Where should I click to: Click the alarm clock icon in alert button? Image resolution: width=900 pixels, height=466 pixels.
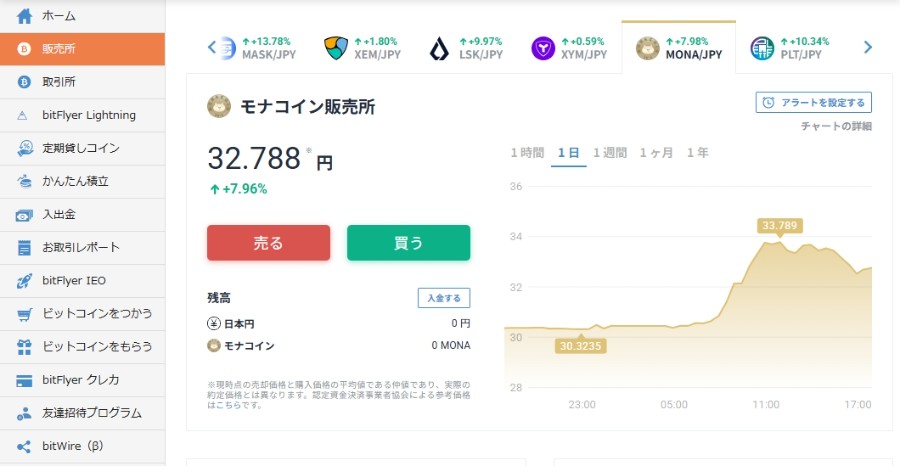pos(768,103)
